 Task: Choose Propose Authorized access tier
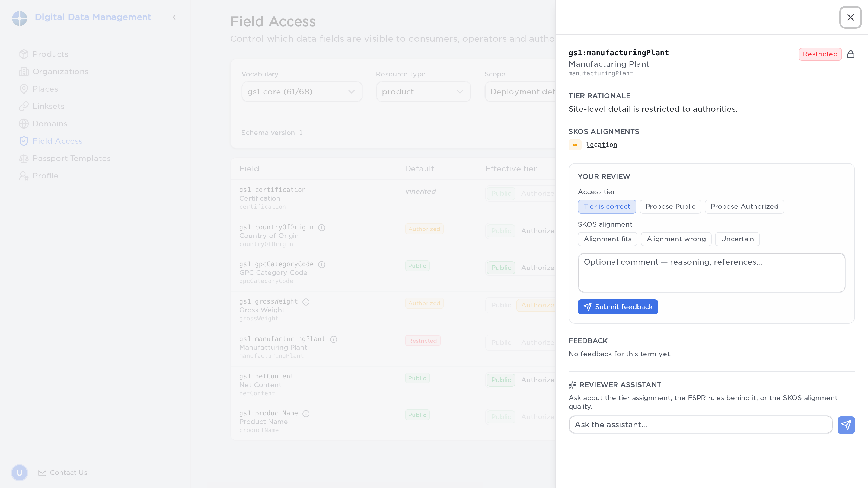[x=744, y=206]
